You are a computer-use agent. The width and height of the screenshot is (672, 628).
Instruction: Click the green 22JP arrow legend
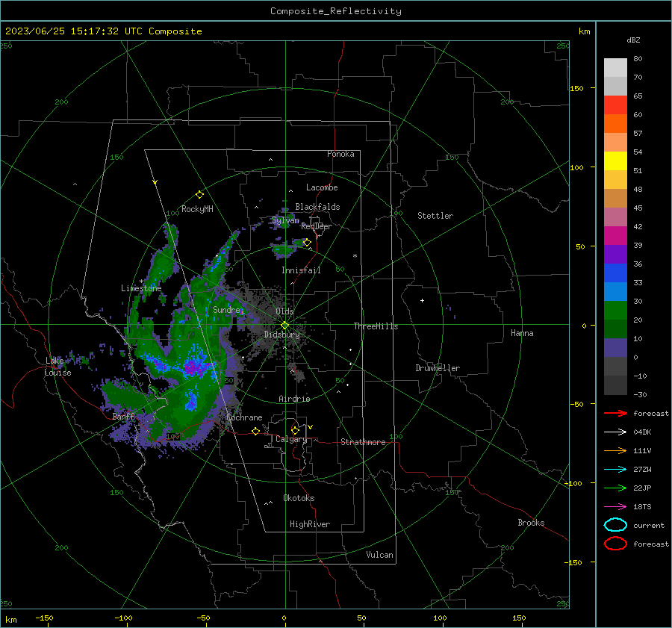click(615, 488)
